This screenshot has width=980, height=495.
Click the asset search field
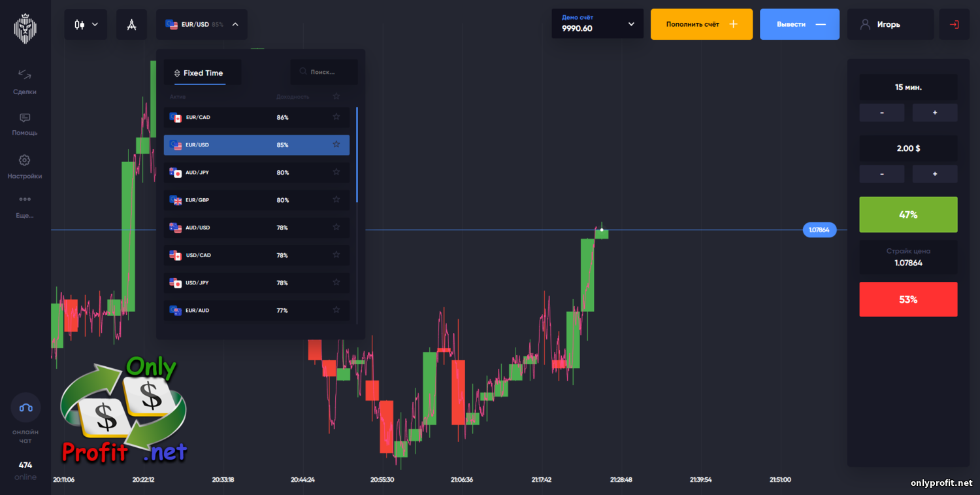(324, 72)
